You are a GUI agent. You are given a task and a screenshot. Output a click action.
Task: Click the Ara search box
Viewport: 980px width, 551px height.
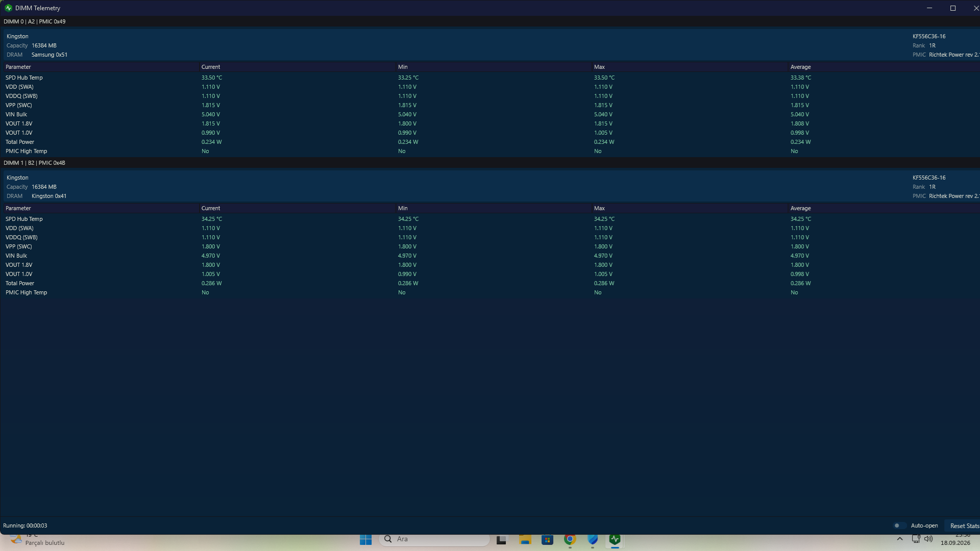pos(434,539)
